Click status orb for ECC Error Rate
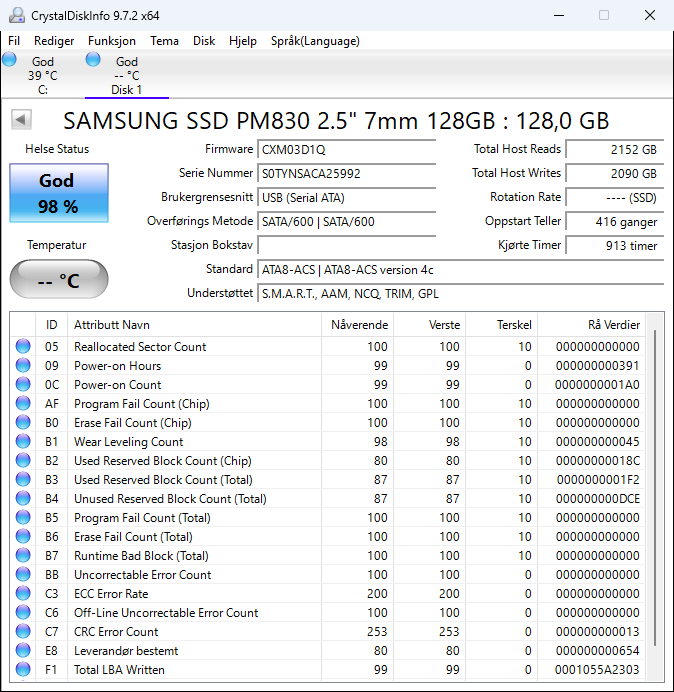Image resolution: width=674 pixels, height=692 pixels. click(x=23, y=593)
